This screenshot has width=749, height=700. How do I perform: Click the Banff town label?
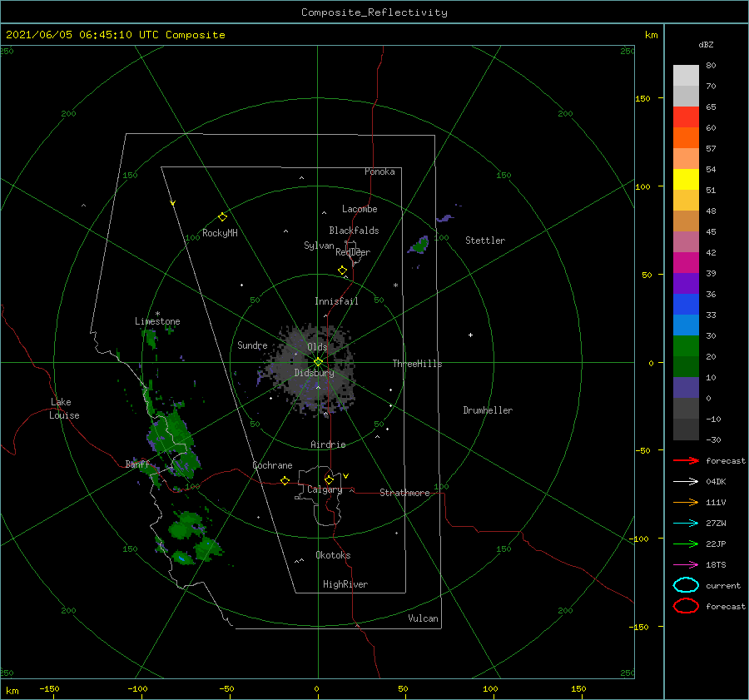[x=137, y=464]
